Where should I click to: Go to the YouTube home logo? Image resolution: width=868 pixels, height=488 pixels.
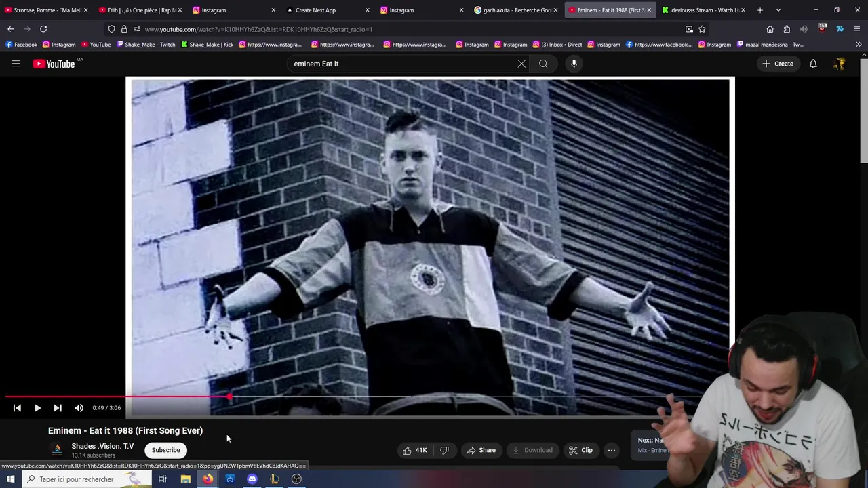pos(54,64)
